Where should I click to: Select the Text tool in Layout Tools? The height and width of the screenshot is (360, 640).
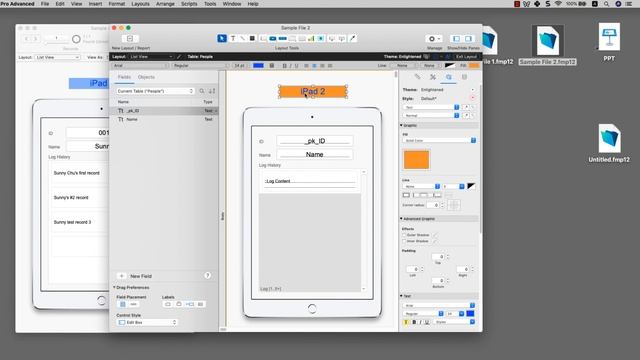(233, 38)
